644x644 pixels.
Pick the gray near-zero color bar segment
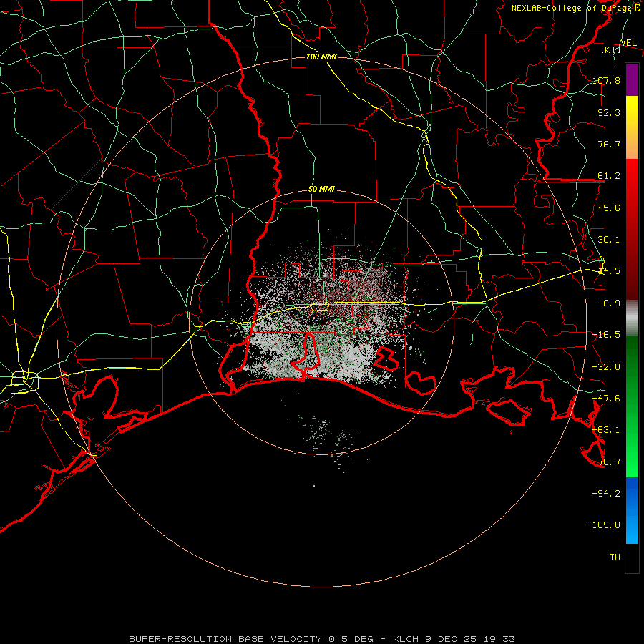click(x=632, y=318)
